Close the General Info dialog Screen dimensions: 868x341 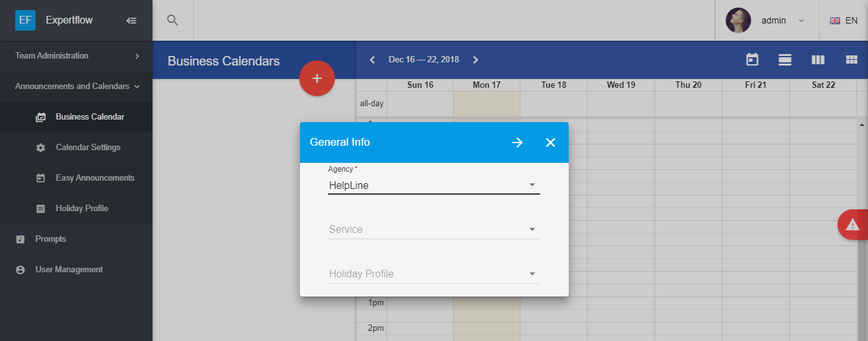pyautogui.click(x=550, y=143)
